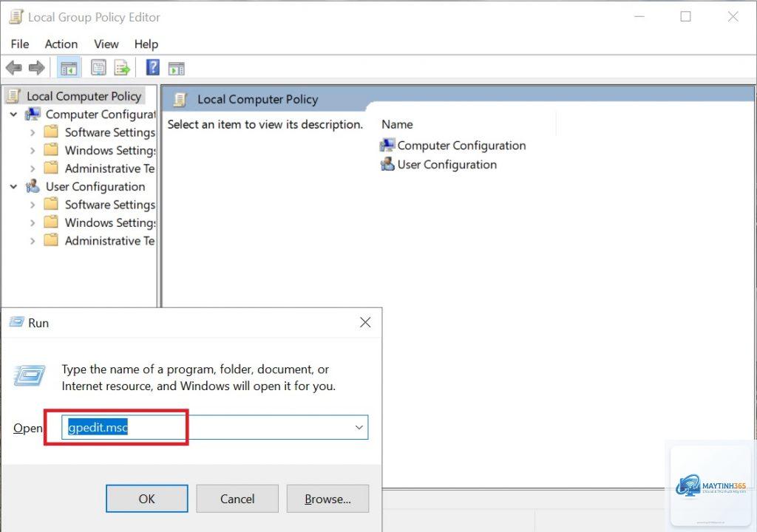Click folder icon of Software Settings under User Configuration
757x532 pixels.
51,204
